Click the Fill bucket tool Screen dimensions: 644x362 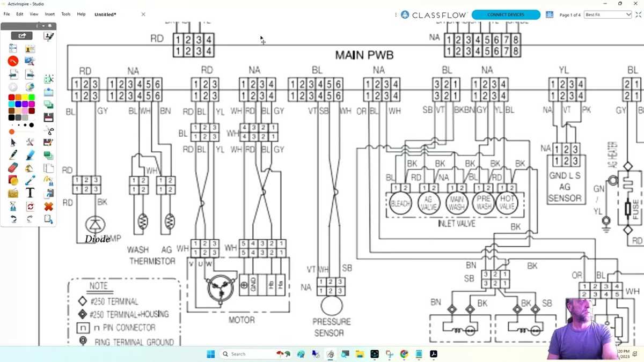(30, 168)
